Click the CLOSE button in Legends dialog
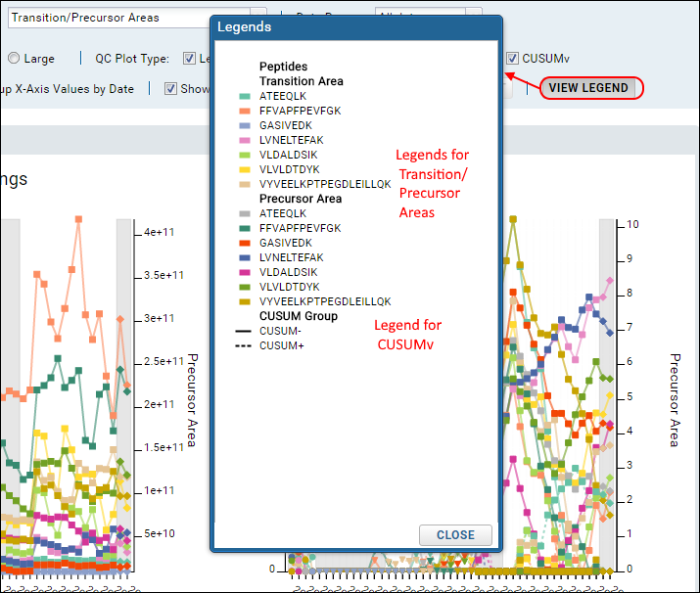Screen dimensions: 700x593 (455, 534)
